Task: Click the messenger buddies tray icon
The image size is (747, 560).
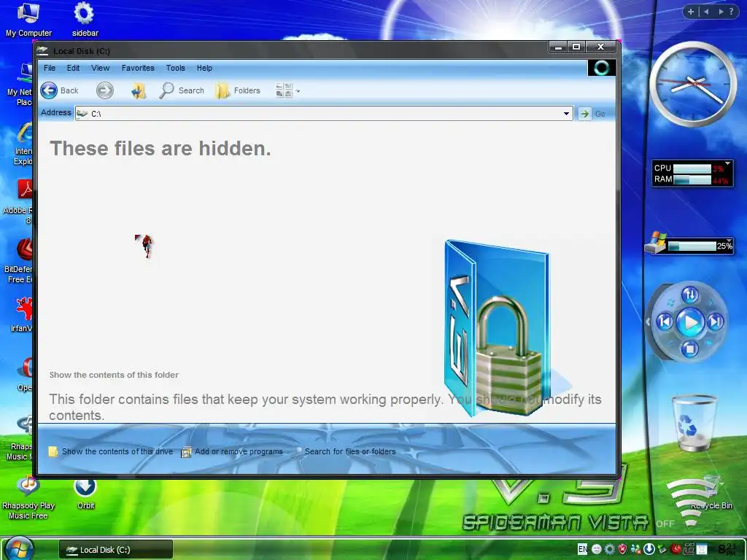Action: click(635, 549)
